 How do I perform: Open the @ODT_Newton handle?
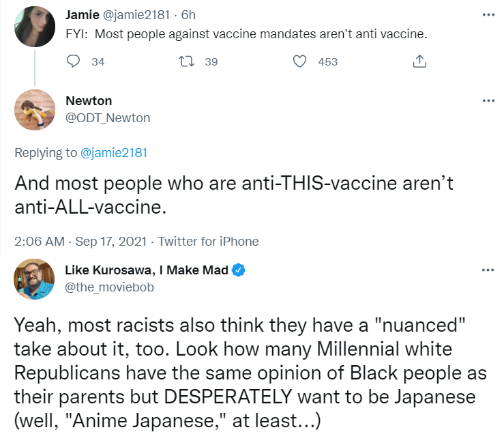(108, 117)
